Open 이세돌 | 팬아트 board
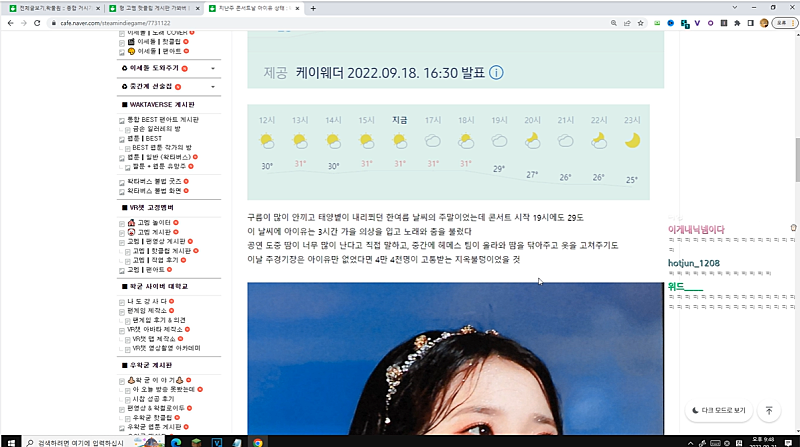800x447 pixels. [x=159, y=51]
